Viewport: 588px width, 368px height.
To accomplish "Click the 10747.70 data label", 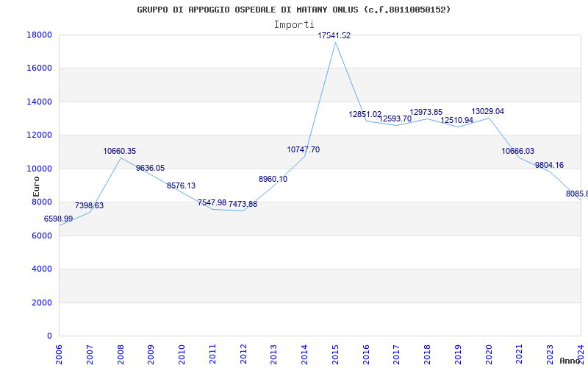I will pyautogui.click(x=304, y=150).
